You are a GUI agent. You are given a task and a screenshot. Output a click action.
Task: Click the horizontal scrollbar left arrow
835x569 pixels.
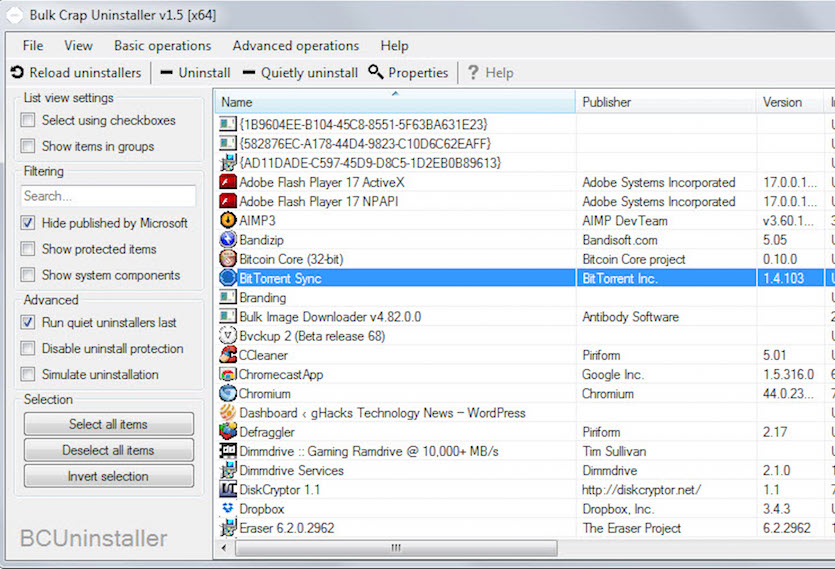pyautogui.click(x=224, y=548)
